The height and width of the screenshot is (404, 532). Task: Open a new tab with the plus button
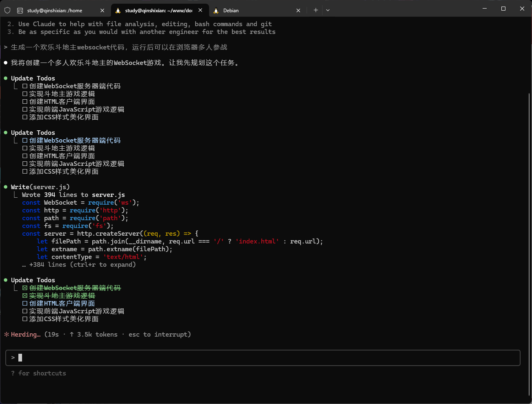[316, 10]
